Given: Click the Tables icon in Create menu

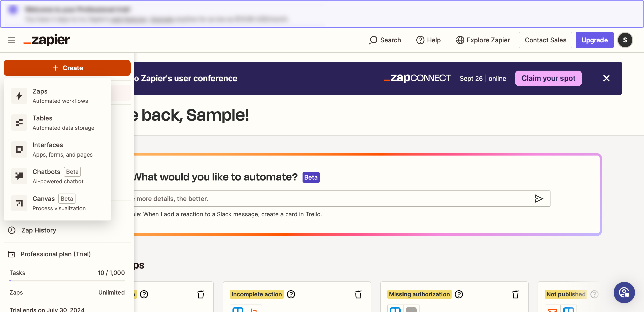Looking at the screenshot, I should tap(19, 123).
